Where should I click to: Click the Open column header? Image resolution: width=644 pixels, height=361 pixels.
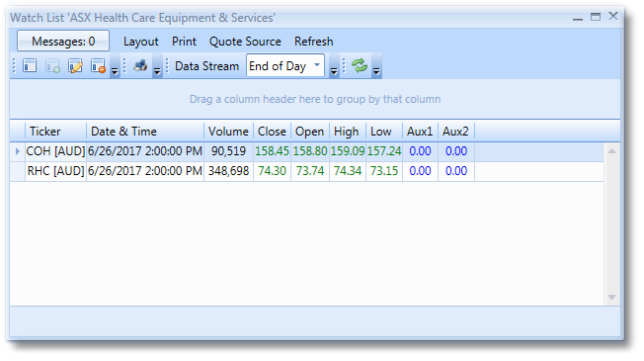point(310,132)
